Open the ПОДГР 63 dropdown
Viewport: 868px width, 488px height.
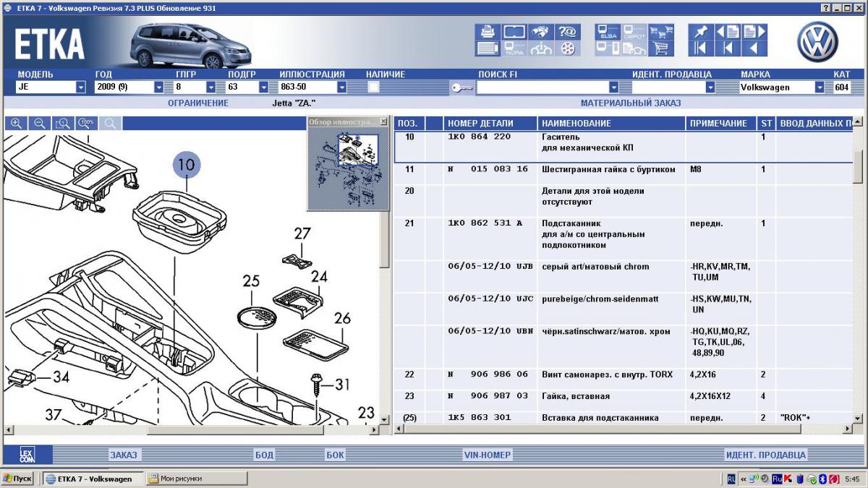[x=263, y=87]
